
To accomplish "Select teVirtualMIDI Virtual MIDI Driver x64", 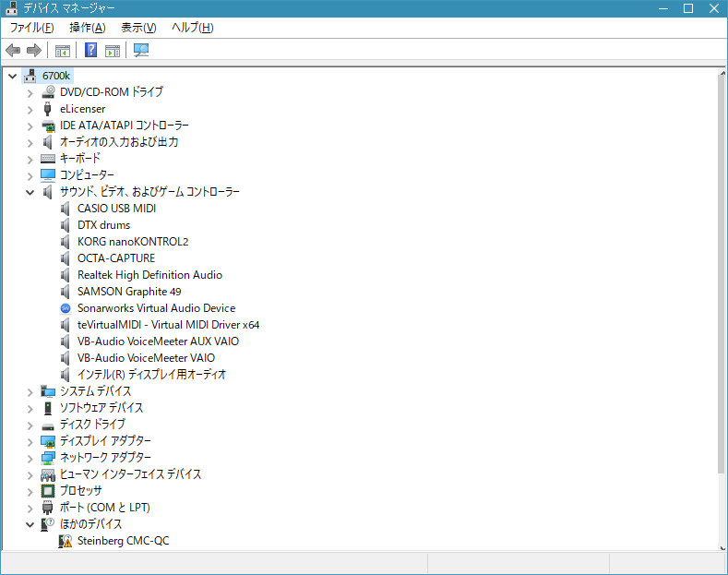I will [x=168, y=325].
